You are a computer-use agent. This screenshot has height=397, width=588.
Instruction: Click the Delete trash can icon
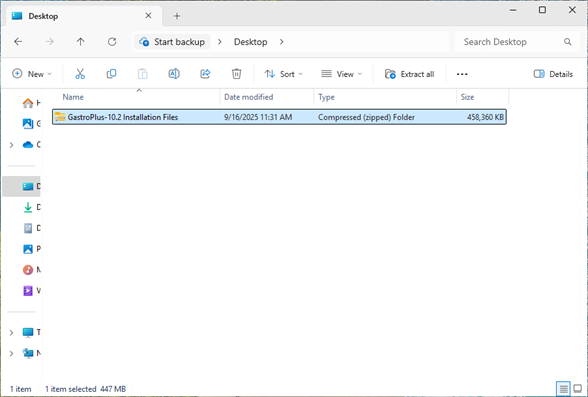pyautogui.click(x=236, y=74)
